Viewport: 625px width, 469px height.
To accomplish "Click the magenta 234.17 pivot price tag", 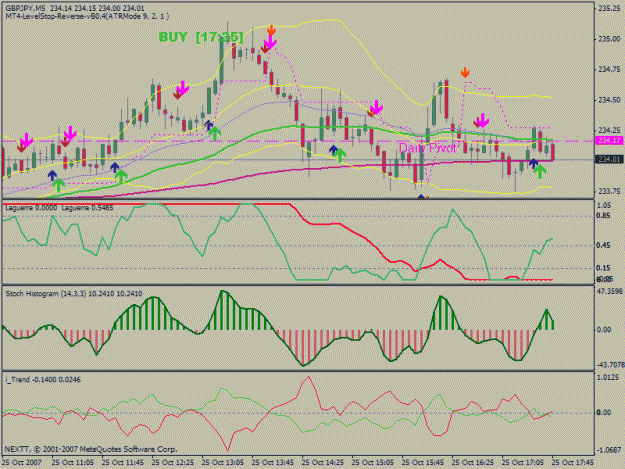I will [x=609, y=140].
